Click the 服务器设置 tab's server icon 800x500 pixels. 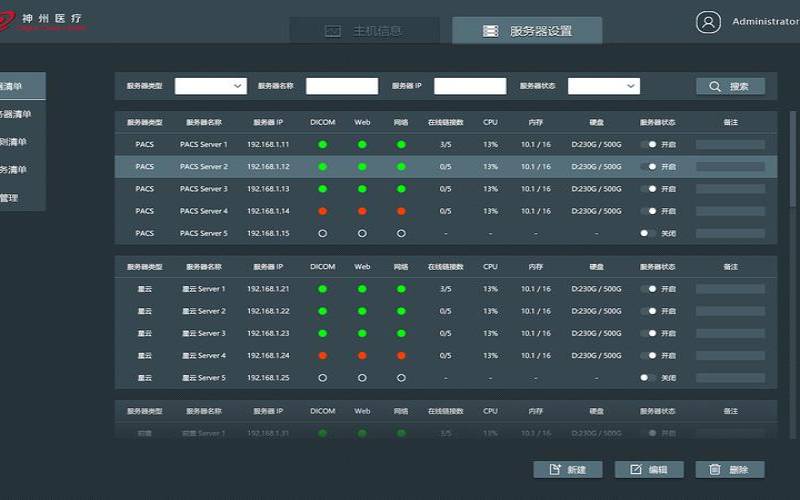(x=490, y=31)
